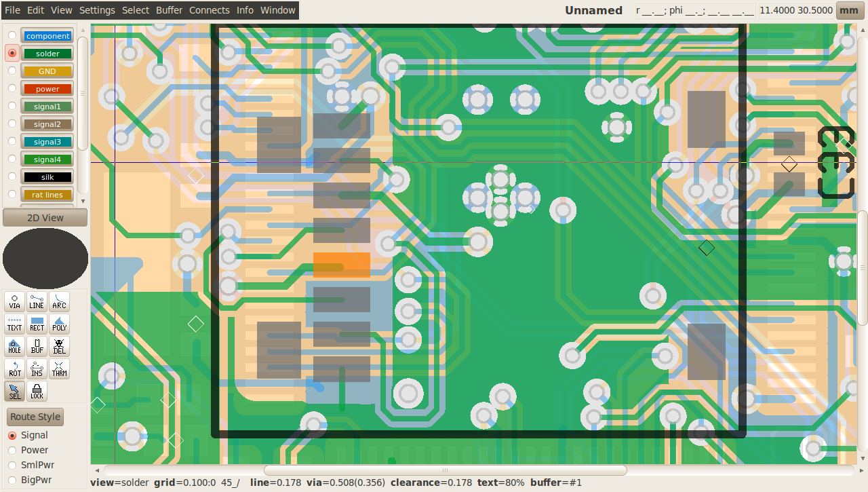Activate the ARC tool
868x492 pixels.
coord(60,301)
